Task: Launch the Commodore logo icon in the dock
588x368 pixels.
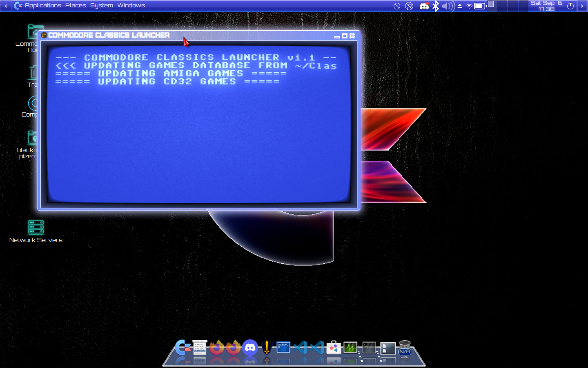Action: (x=183, y=348)
